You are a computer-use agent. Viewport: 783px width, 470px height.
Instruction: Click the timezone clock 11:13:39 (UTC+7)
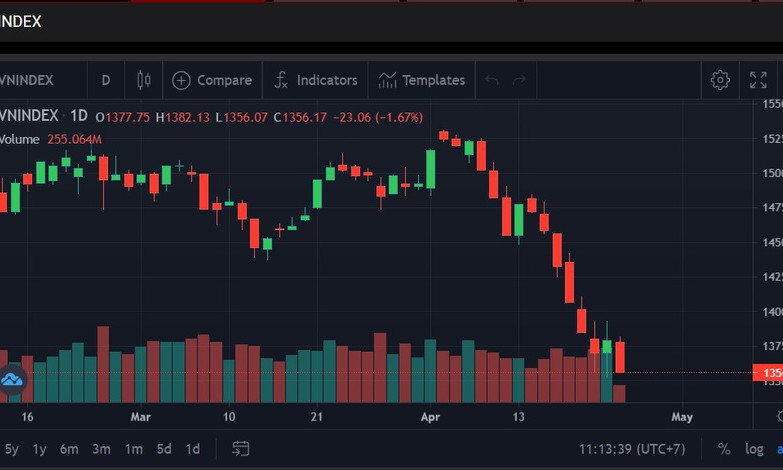coord(632,449)
